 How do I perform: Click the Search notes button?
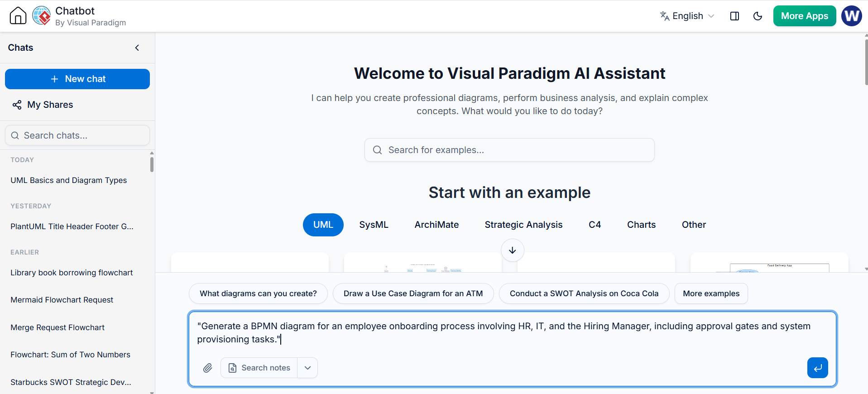coord(259,368)
